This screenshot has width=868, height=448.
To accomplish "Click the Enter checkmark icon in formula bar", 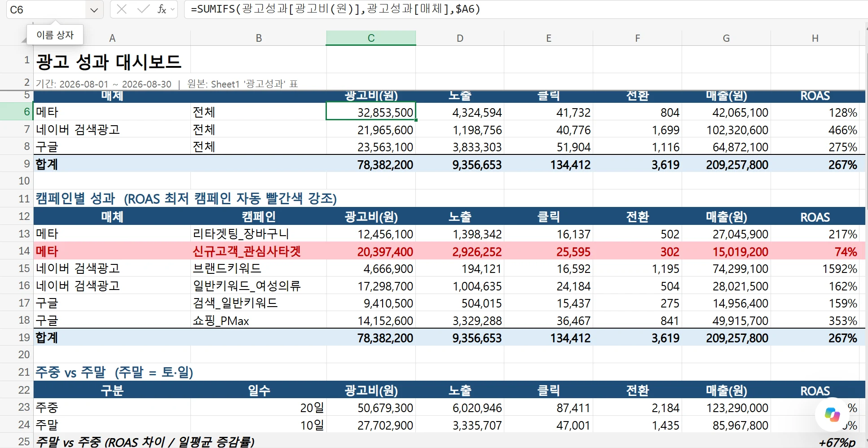I will coord(143,9).
